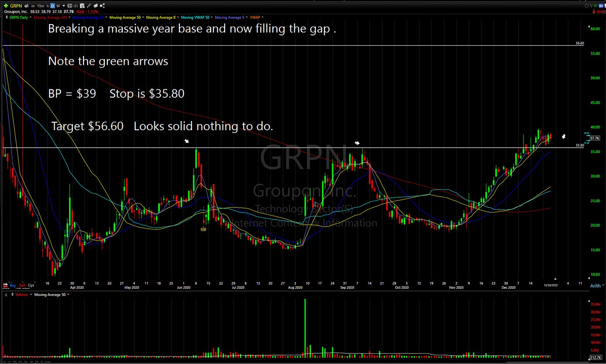Click the Buy button
The width and height of the screenshot is (606, 364).
12,285
